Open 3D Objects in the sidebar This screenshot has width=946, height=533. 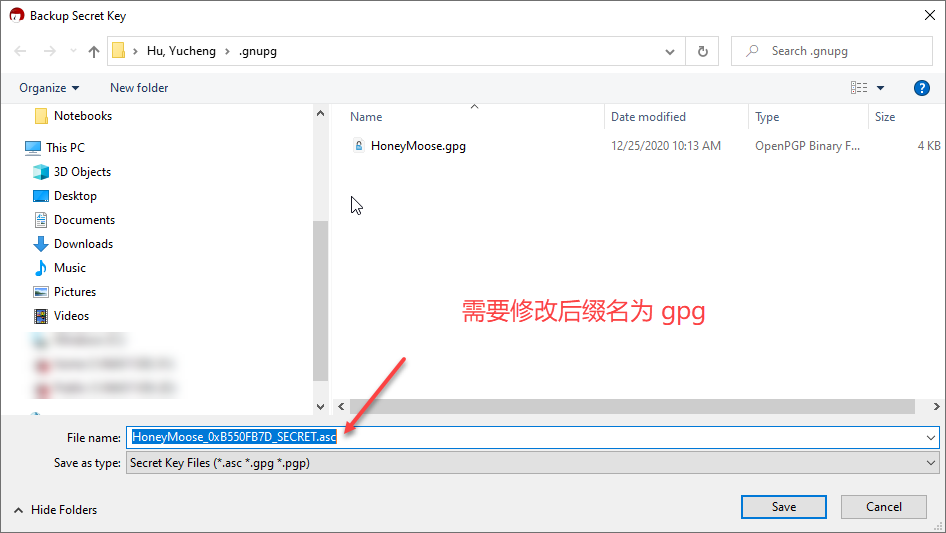click(x=82, y=171)
